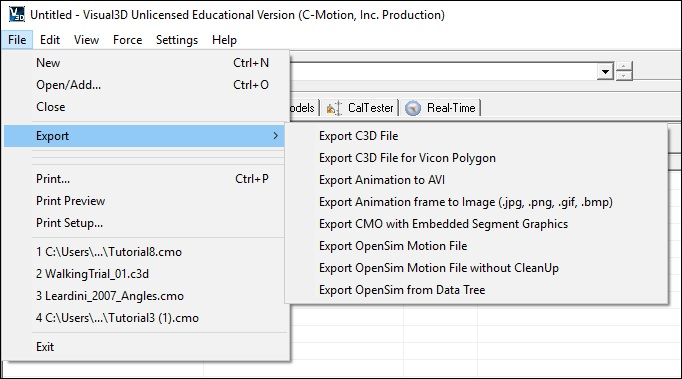Open the Help menu
This screenshot has width=682, height=379.
[224, 40]
